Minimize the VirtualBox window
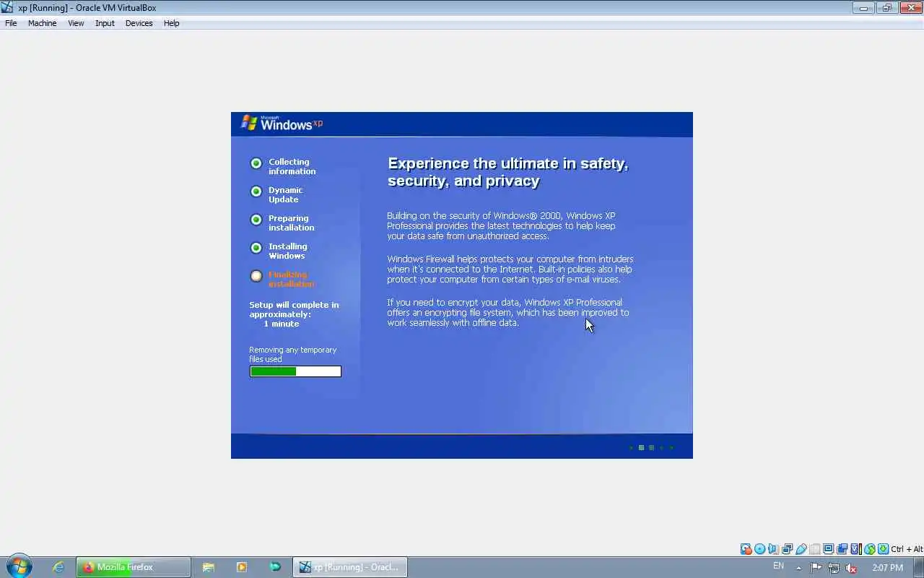 tap(863, 8)
